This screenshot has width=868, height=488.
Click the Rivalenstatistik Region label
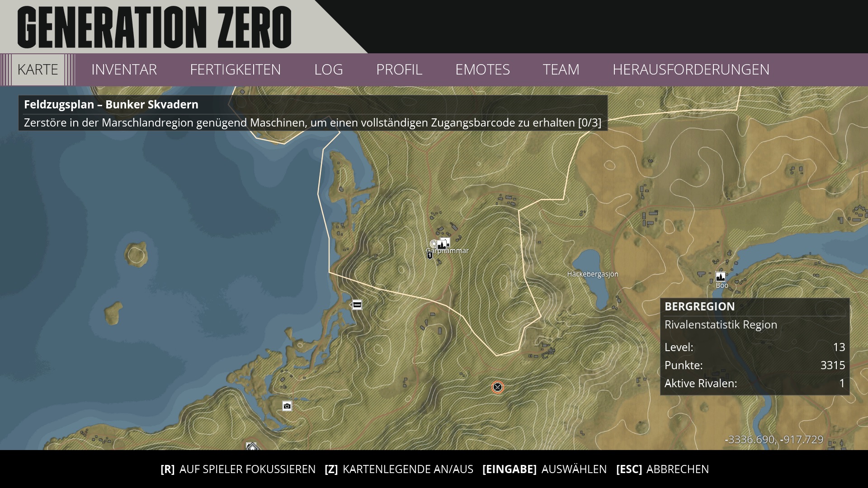tap(721, 324)
